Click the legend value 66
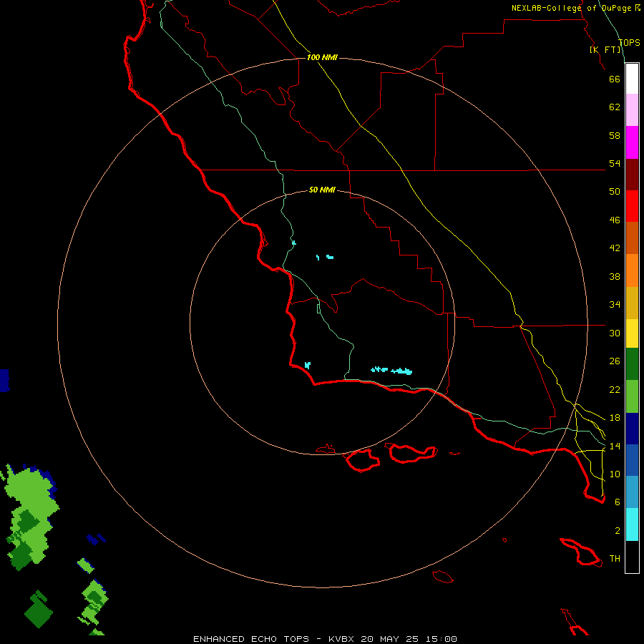The image size is (644, 644). [615, 79]
